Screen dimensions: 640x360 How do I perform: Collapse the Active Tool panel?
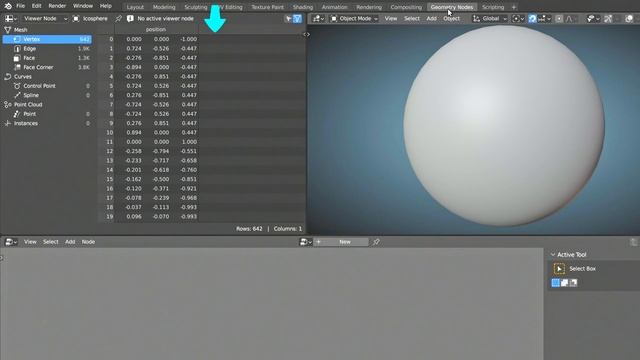[553, 255]
